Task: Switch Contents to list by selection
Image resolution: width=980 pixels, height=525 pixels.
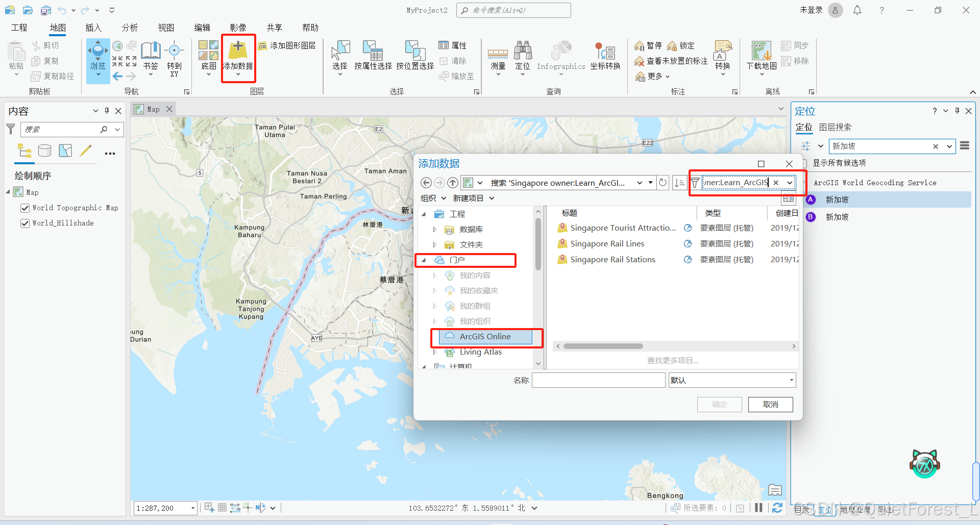Action: 65,151
